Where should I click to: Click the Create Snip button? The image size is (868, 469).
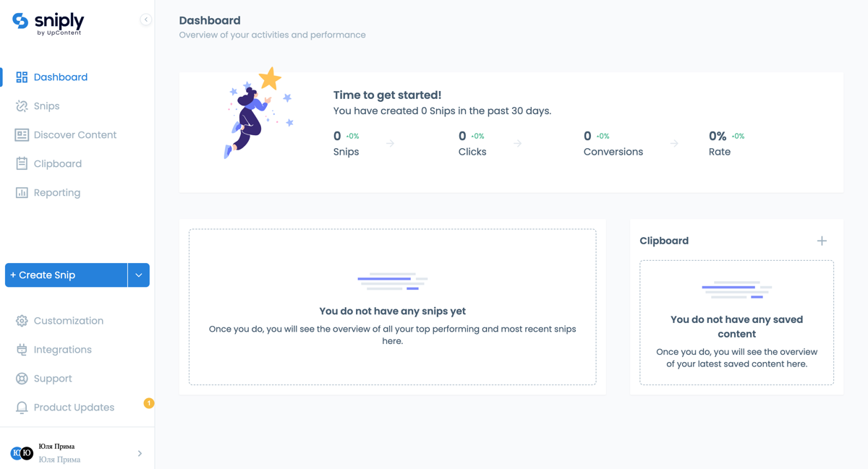[x=66, y=275]
